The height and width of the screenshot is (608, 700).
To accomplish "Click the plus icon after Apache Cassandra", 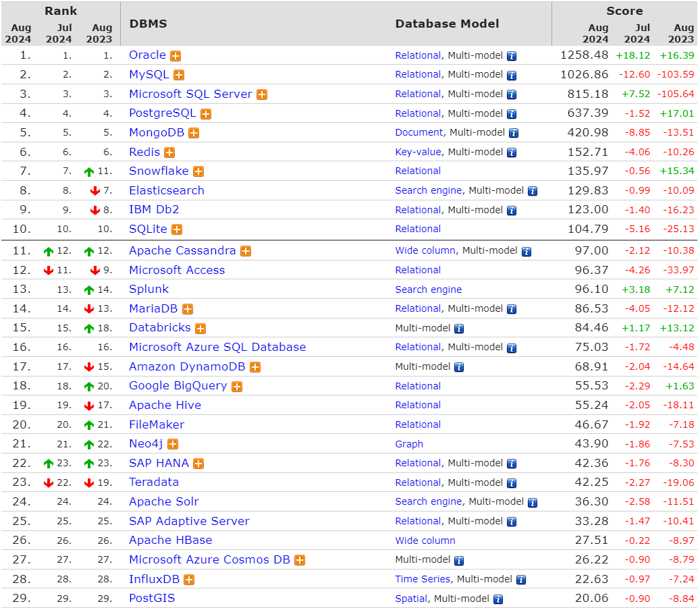I will (246, 251).
